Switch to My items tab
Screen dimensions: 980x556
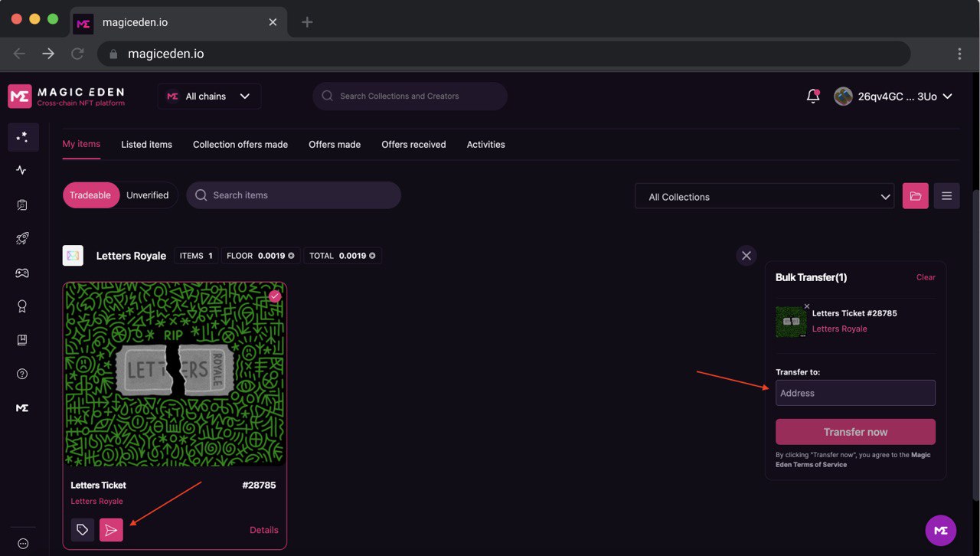(x=81, y=144)
